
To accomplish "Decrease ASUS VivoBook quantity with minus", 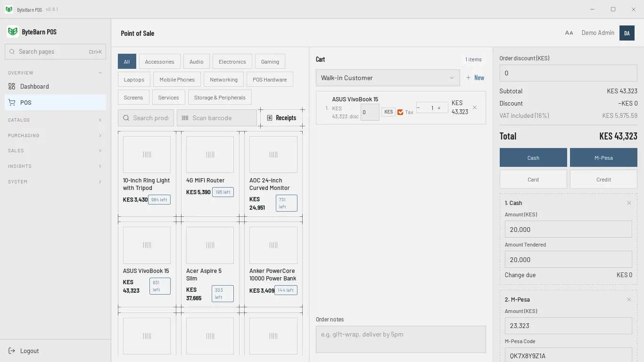I will [x=419, y=108].
